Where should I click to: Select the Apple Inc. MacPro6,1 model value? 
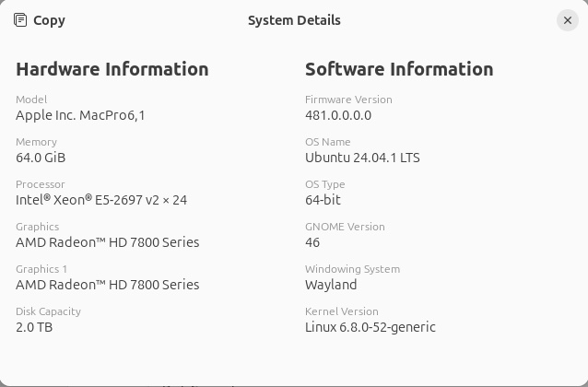(80, 115)
